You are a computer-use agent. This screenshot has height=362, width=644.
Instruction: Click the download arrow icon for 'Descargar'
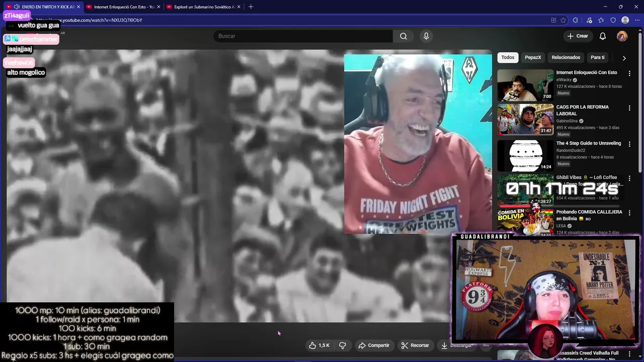tap(444, 345)
